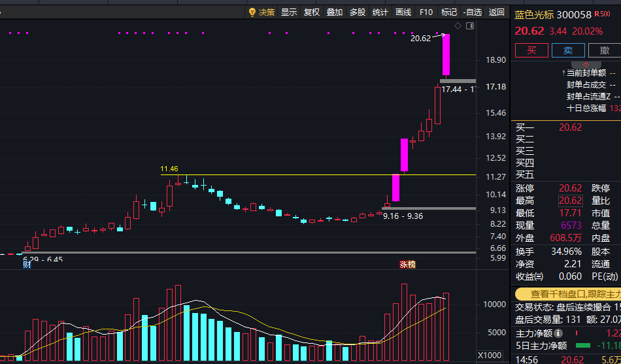
Task: Open the 决策 lightbulb tool
Action: point(261,12)
